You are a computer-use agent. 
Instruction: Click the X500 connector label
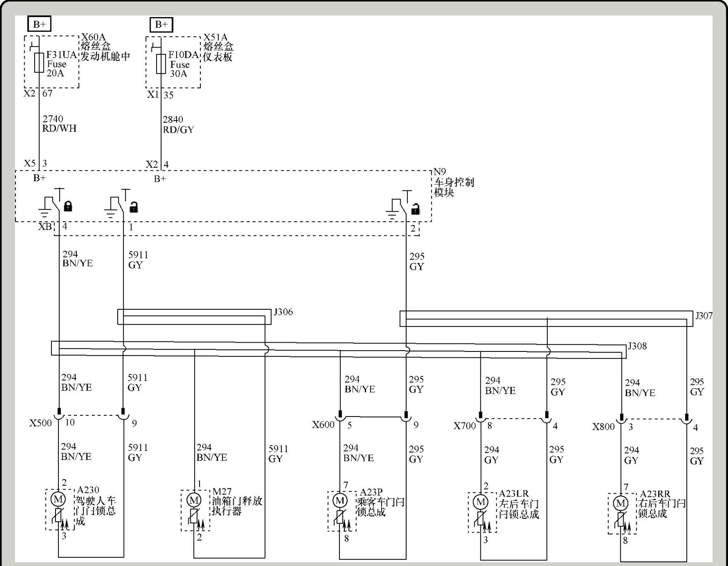point(40,423)
